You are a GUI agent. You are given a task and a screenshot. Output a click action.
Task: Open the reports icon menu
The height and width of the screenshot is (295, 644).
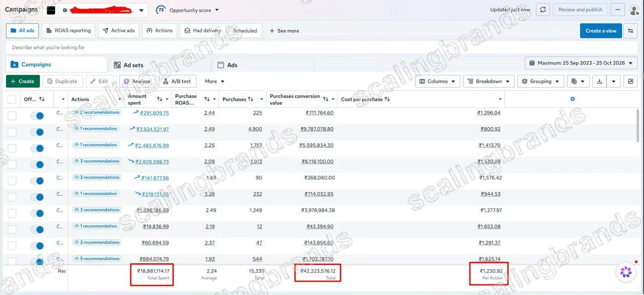click(578, 81)
